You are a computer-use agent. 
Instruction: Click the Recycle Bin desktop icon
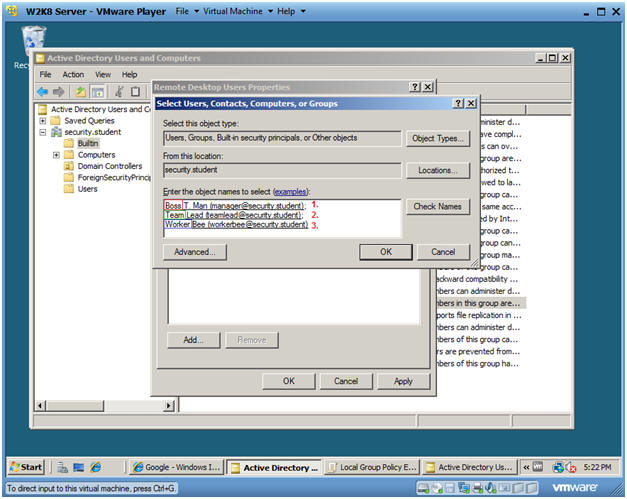coord(34,40)
